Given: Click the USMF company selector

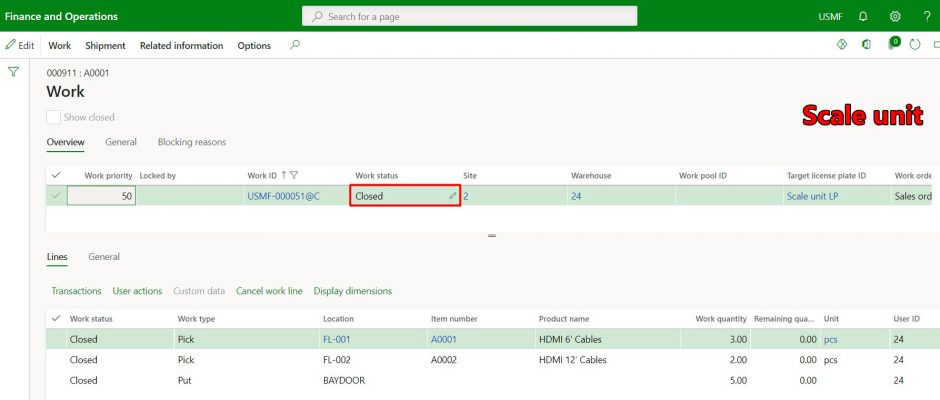Looking at the screenshot, I should tap(830, 17).
